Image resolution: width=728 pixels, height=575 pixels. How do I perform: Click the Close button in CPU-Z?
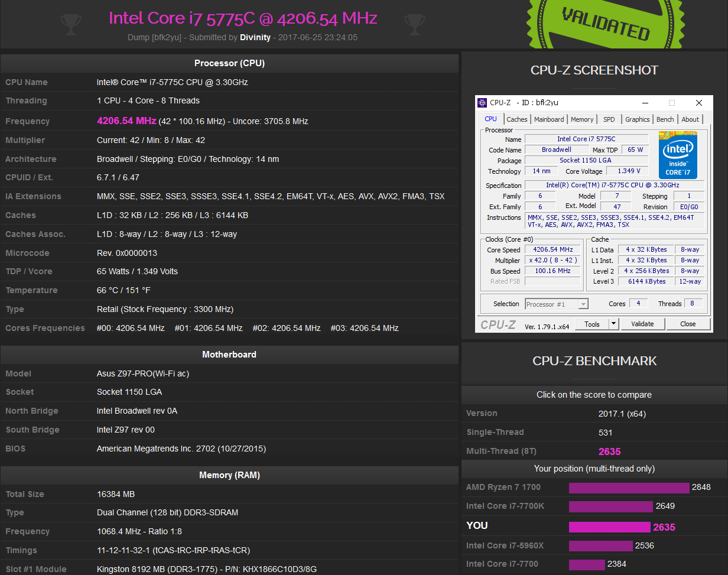[688, 324]
